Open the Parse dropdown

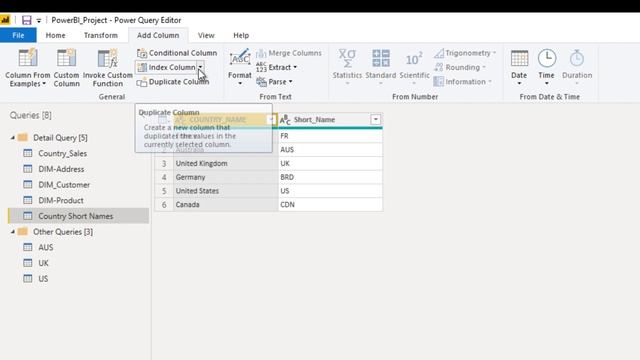pos(274,82)
